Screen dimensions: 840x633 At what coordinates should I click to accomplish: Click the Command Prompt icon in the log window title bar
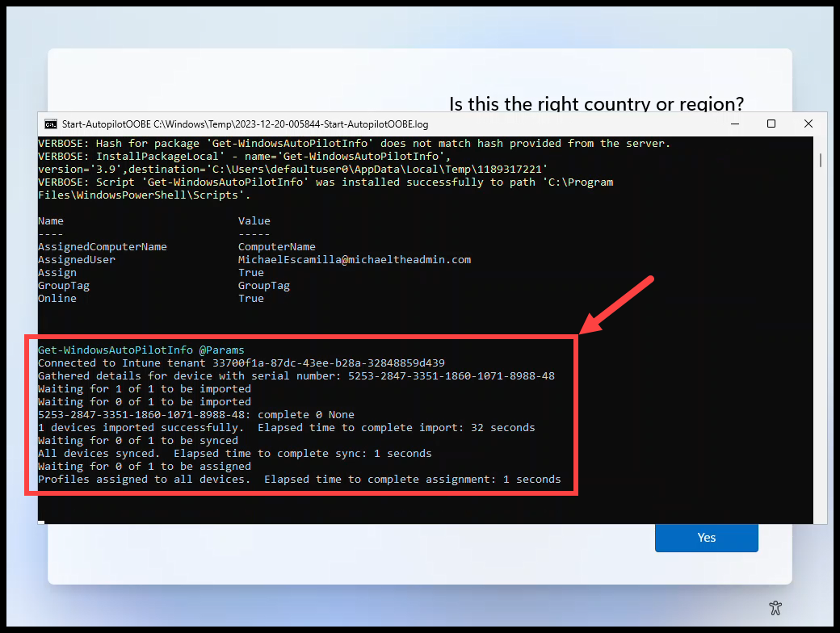pyautogui.click(x=51, y=124)
